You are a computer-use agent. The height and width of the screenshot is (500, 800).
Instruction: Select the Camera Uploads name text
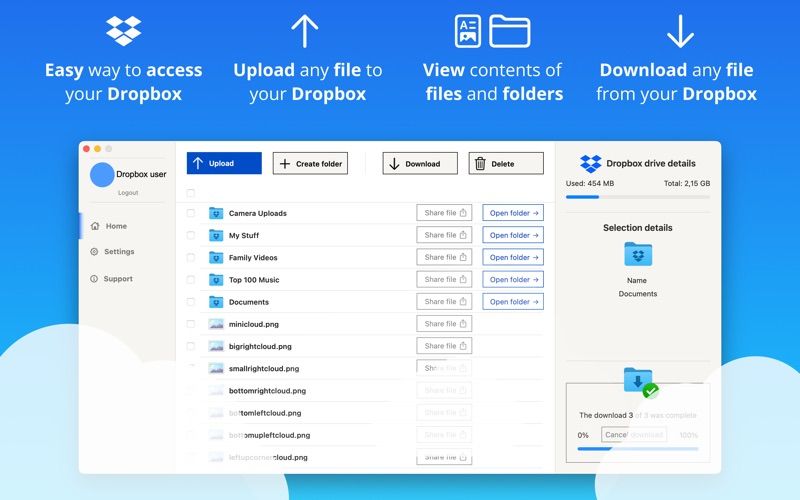[x=258, y=213]
